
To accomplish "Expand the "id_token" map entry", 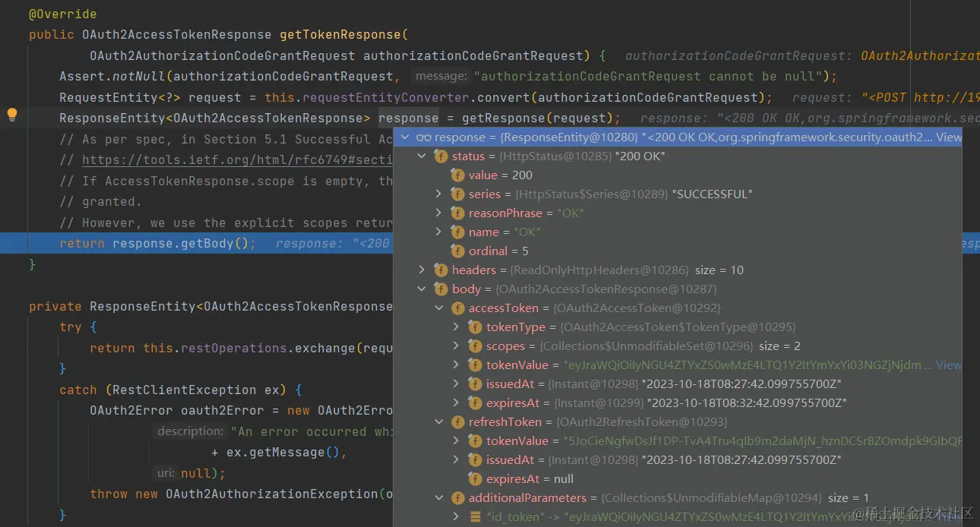I will [x=456, y=517].
